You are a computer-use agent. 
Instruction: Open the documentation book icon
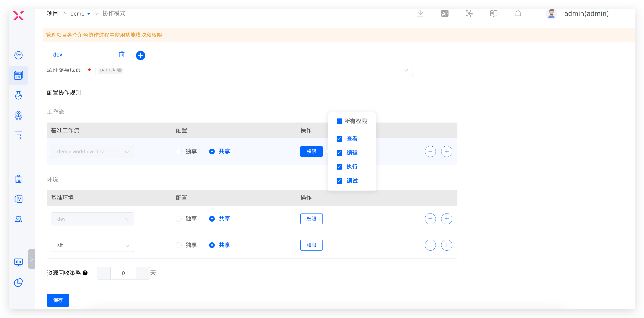(493, 14)
